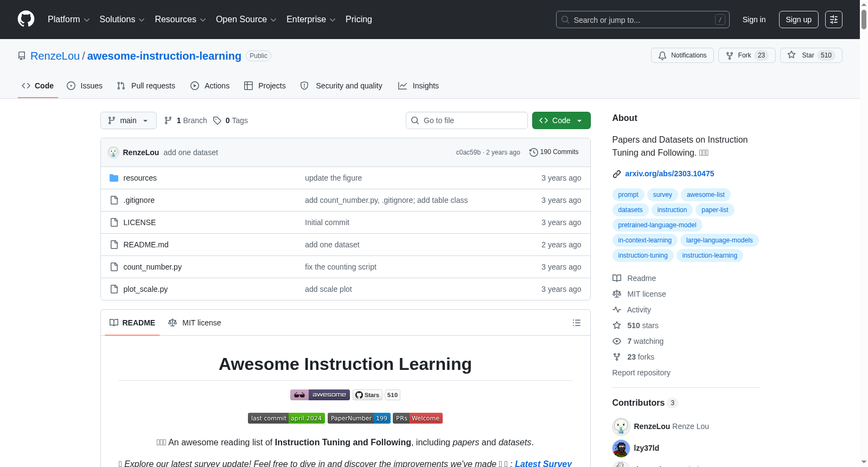The width and height of the screenshot is (868, 467).
Task: Click the branch icon beside 1 Branch
Action: (168, 120)
